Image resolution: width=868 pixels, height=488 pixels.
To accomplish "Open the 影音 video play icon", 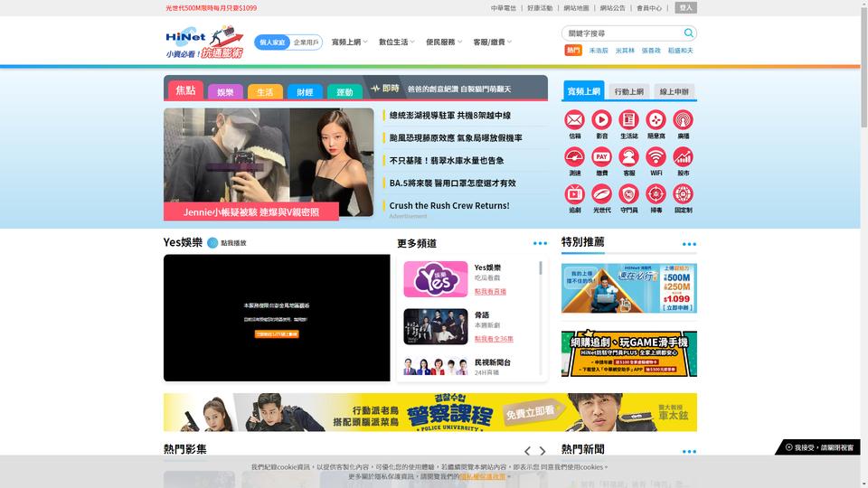I will (602, 120).
